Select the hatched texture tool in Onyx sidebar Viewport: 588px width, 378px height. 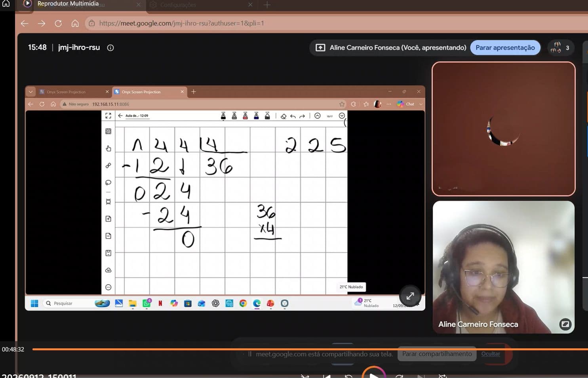pyautogui.click(x=108, y=131)
